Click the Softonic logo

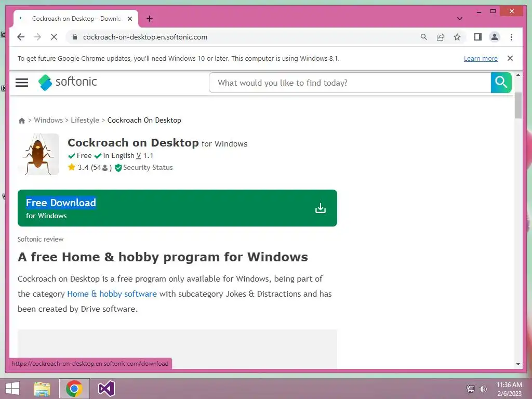[x=68, y=82]
